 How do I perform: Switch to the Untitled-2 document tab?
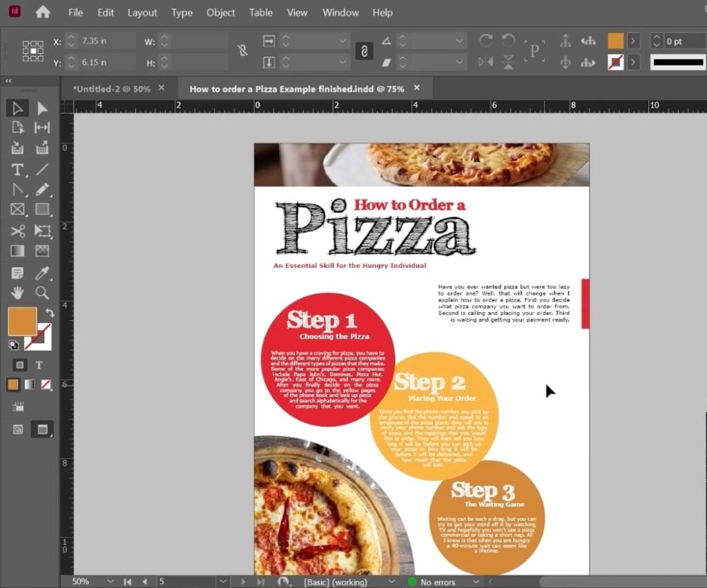click(111, 89)
